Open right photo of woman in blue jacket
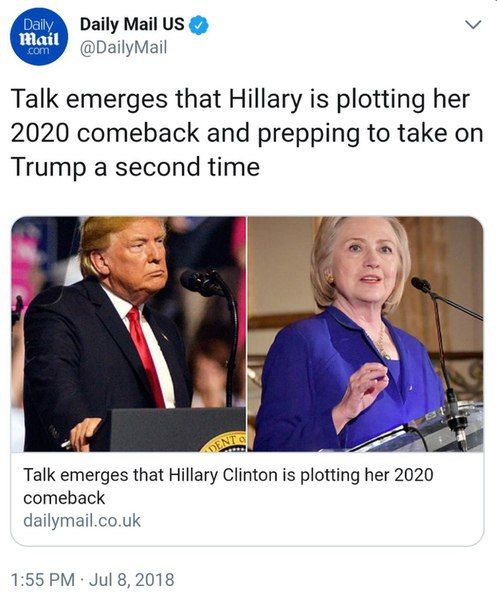497x604 pixels. point(365,334)
